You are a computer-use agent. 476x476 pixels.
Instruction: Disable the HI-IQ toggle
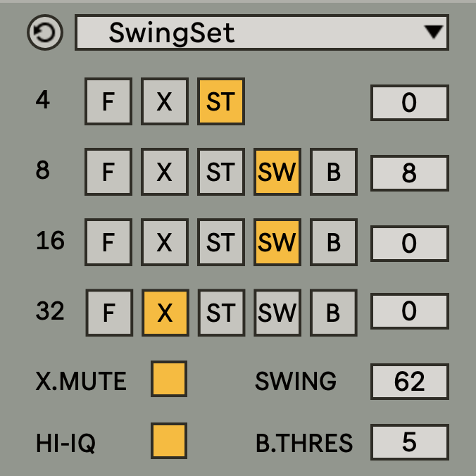pyautogui.click(x=169, y=441)
